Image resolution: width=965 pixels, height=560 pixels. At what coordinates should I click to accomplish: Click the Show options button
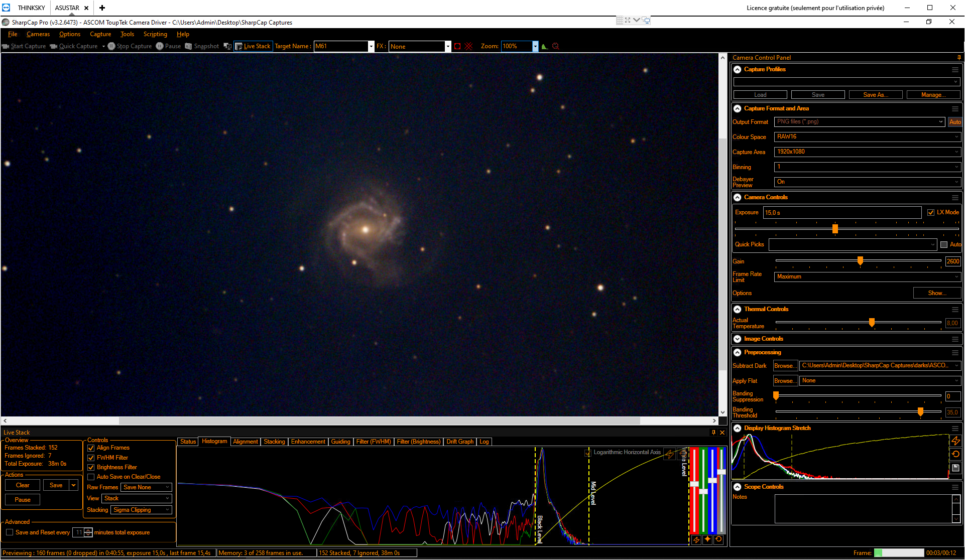coord(937,293)
